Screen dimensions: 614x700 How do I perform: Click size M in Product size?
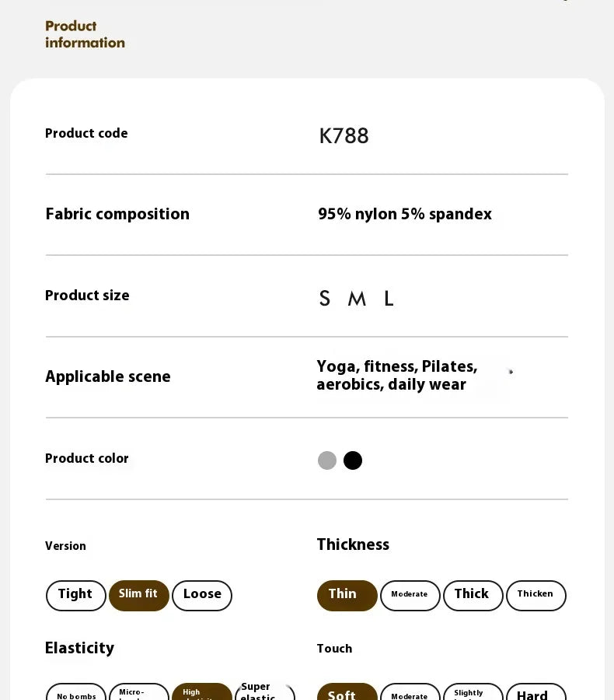coord(357,298)
